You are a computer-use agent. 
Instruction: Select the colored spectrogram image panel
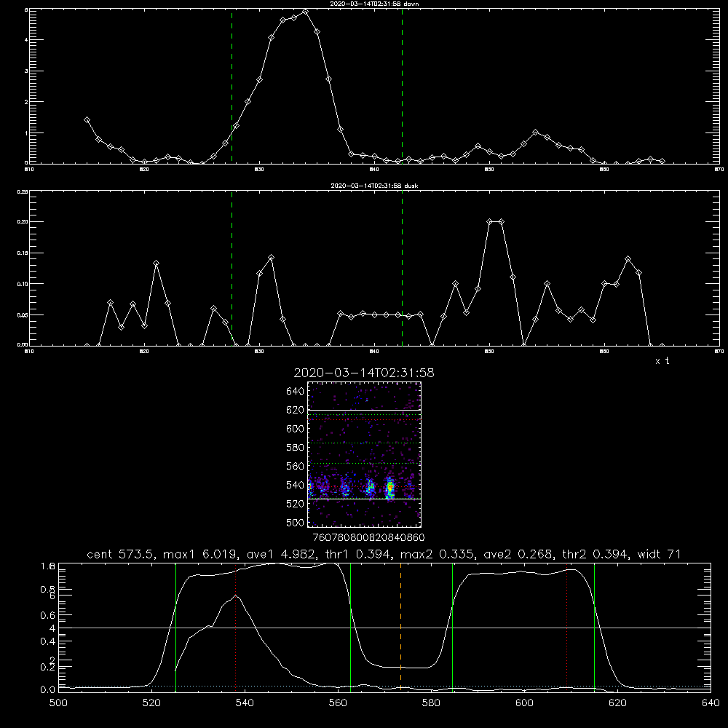(x=365, y=454)
